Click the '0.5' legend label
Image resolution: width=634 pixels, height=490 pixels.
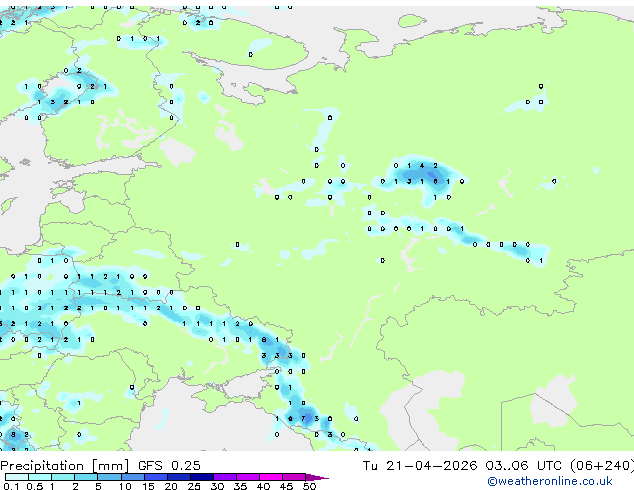click(34, 486)
